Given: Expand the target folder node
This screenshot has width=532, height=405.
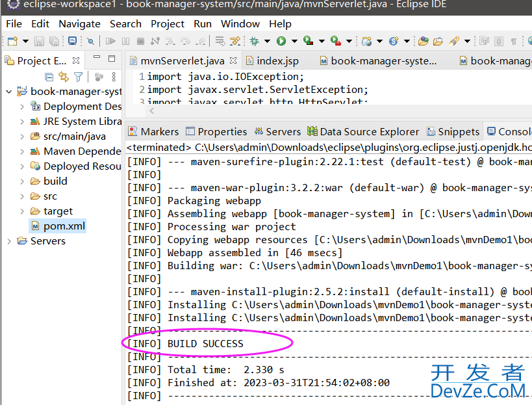Looking at the screenshot, I should (22, 211).
